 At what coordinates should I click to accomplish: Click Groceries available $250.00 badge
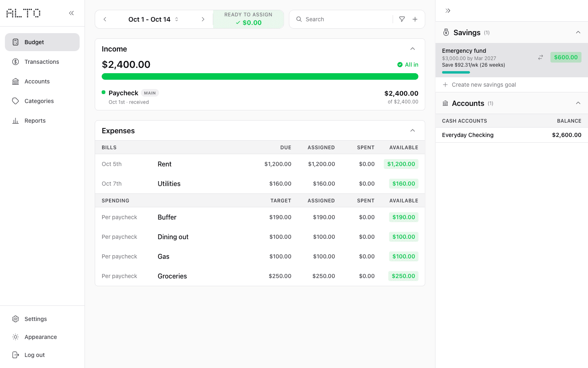pos(403,276)
